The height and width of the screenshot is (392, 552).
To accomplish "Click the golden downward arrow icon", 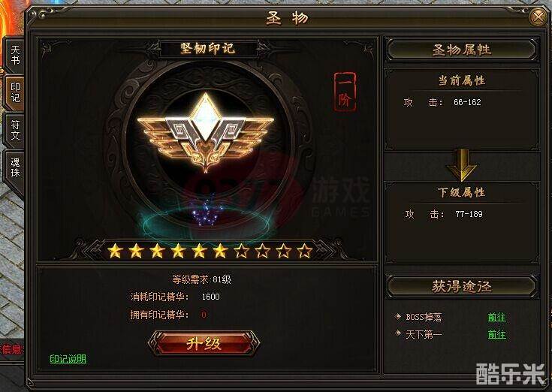I will [462, 164].
